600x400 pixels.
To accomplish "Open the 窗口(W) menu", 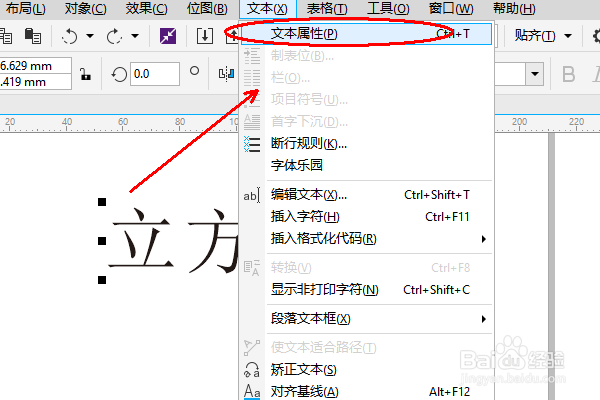I will [x=451, y=8].
